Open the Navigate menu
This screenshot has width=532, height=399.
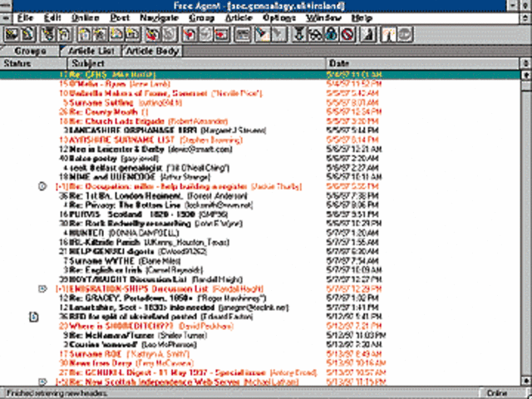(159, 17)
